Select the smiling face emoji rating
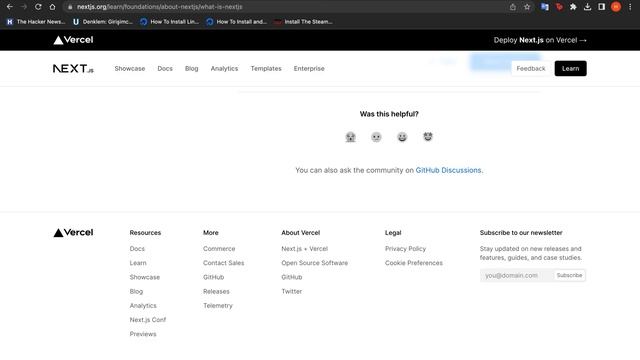Viewport: 640px width, 360px height. click(x=402, y=137)
